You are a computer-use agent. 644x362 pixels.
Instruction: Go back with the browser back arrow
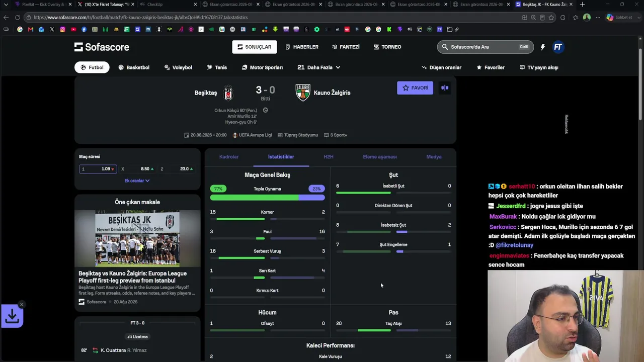6,17
